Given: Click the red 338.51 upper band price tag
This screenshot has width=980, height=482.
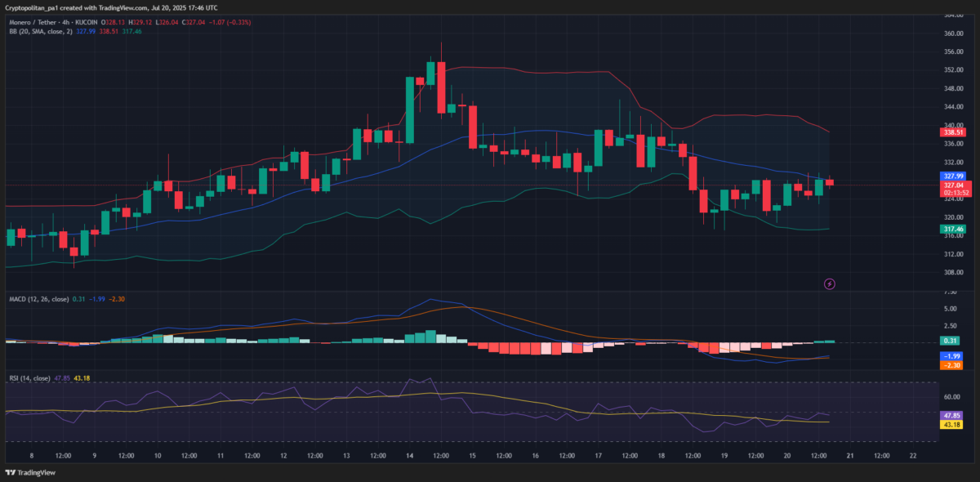Looking at the screenshot, I should pos(953,132).
